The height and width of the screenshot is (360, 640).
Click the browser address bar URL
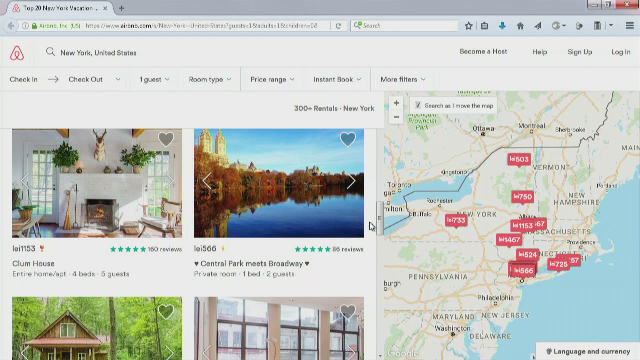(x=201, y=25)
